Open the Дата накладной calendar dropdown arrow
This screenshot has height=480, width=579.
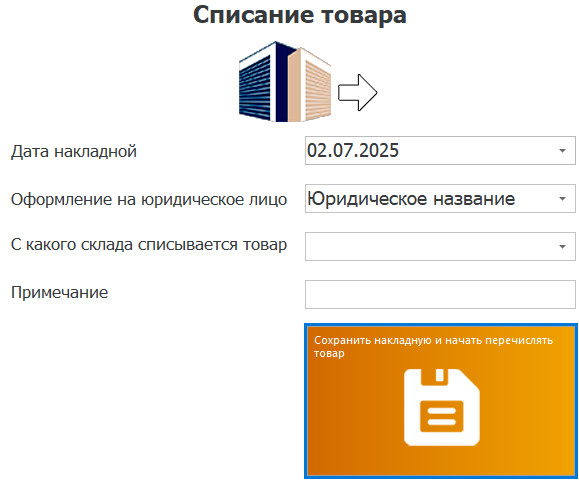tap(562, 151)
